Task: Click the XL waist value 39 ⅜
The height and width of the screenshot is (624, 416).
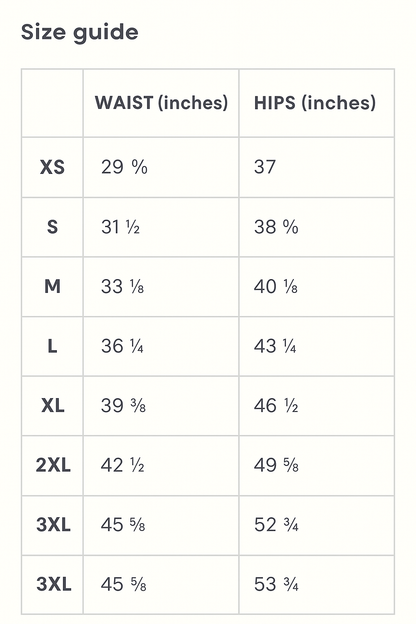Action: pos(123,406)
